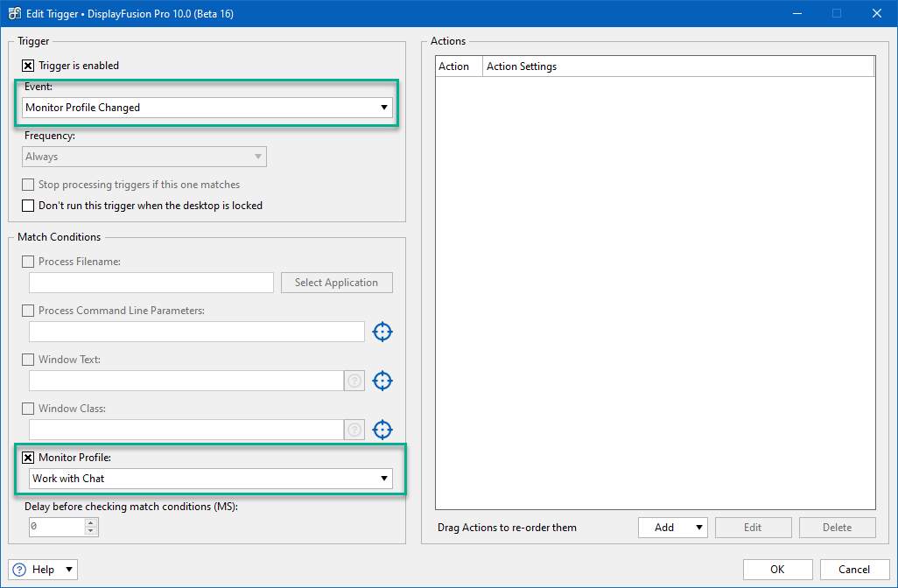Click the Cancel button

[x=854, y=570]
